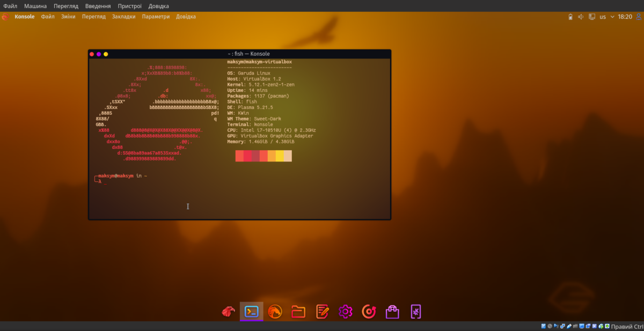Image resolution: width=644 pixels, height=331 pixels.
Task: Open Konsole's Файл menu in global panel
Action: [48, 17]
